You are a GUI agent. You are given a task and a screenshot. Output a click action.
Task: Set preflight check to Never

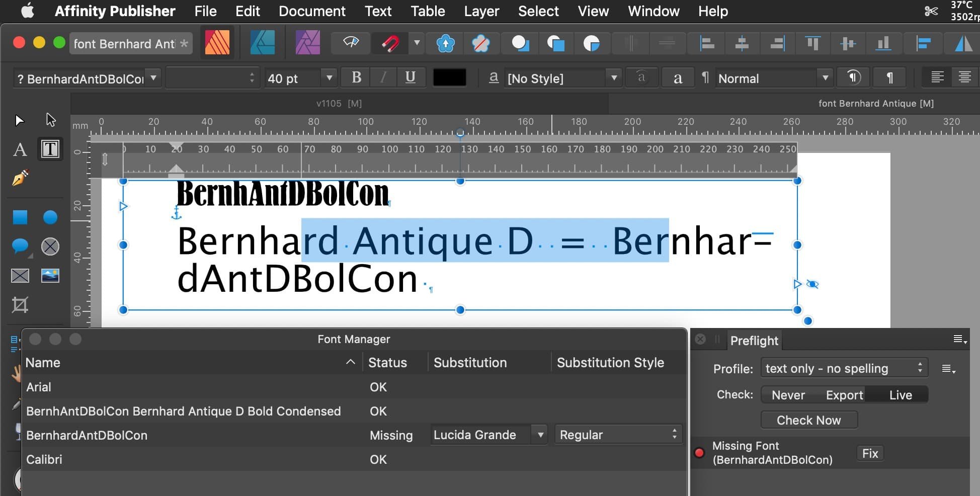pos(788,395)
